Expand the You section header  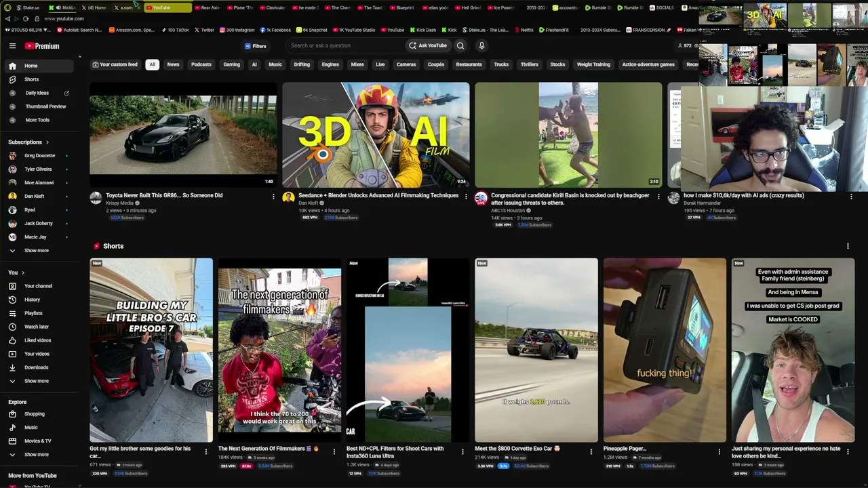pos(16,272)
